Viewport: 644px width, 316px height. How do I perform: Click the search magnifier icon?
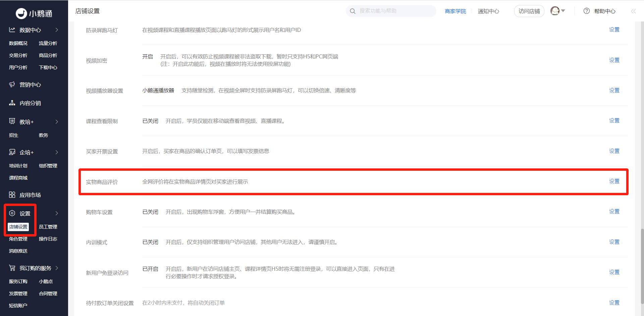click(x=353, y=11)
